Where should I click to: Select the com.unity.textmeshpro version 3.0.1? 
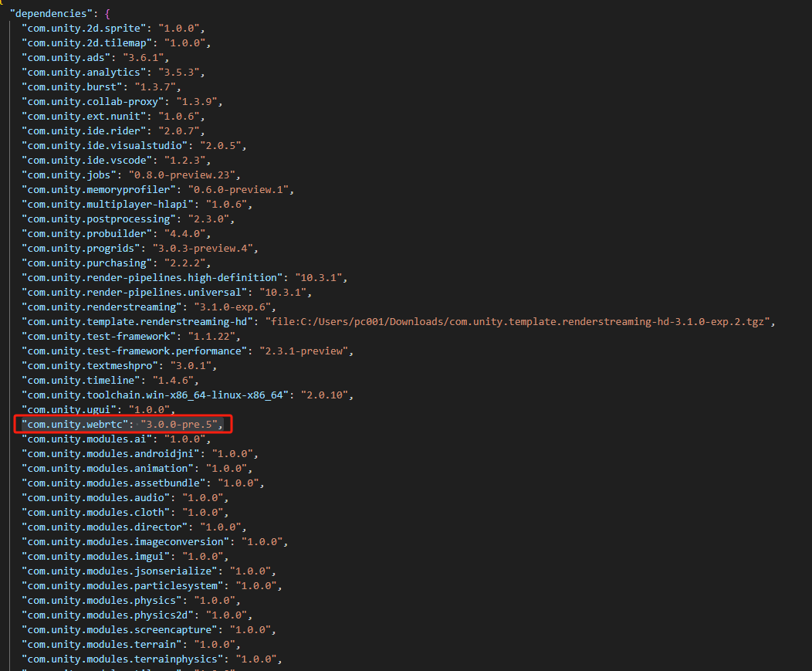click(189, 365)
